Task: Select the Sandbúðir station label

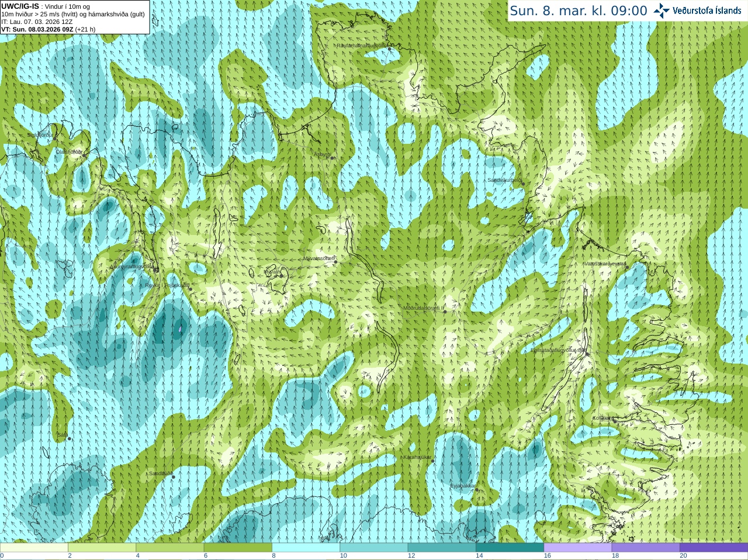Action: (x=160, y=473)
